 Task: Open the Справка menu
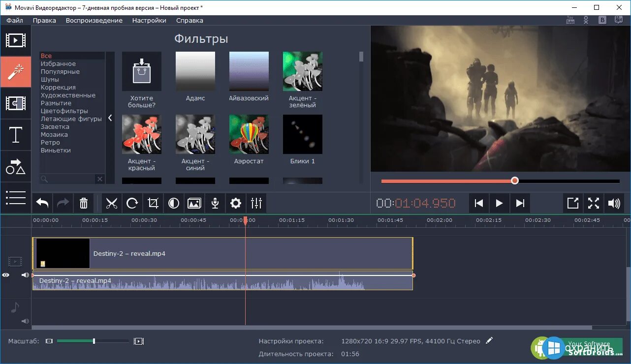pyautogui.click(x=189, y=20)
